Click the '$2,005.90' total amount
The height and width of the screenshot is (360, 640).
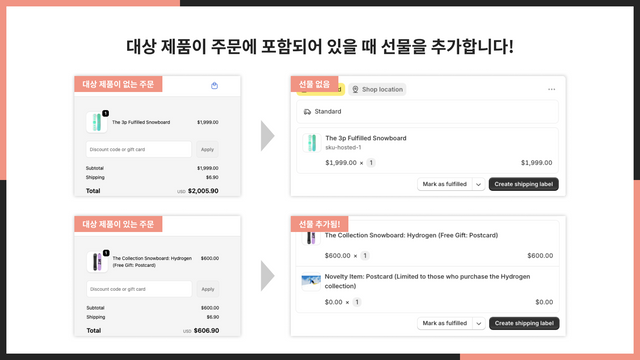pos(203,191)
